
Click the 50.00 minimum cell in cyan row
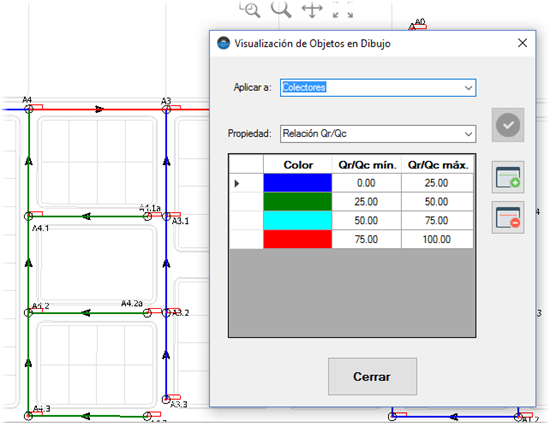(x=367, y=220)
